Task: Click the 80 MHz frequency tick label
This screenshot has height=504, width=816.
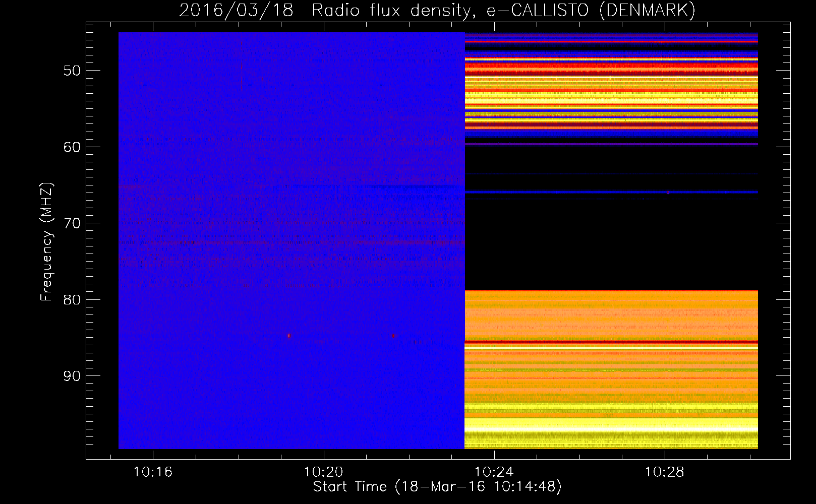Action: (x=72, y=300)
